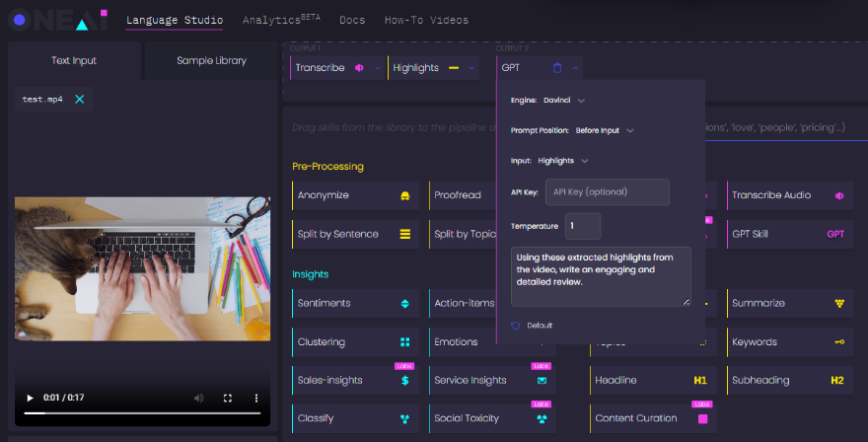Add the Sentiments skill
The height and width of the screenshot is (442, 868).
(355, 303)
